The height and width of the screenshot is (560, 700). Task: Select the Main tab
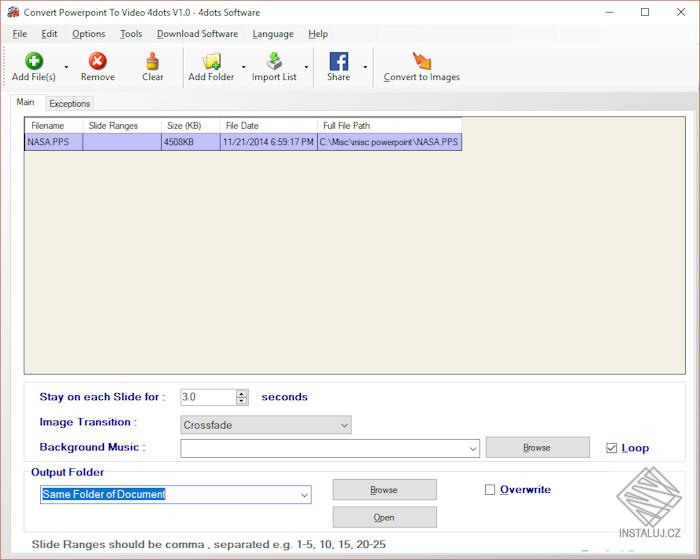(25, 102)
